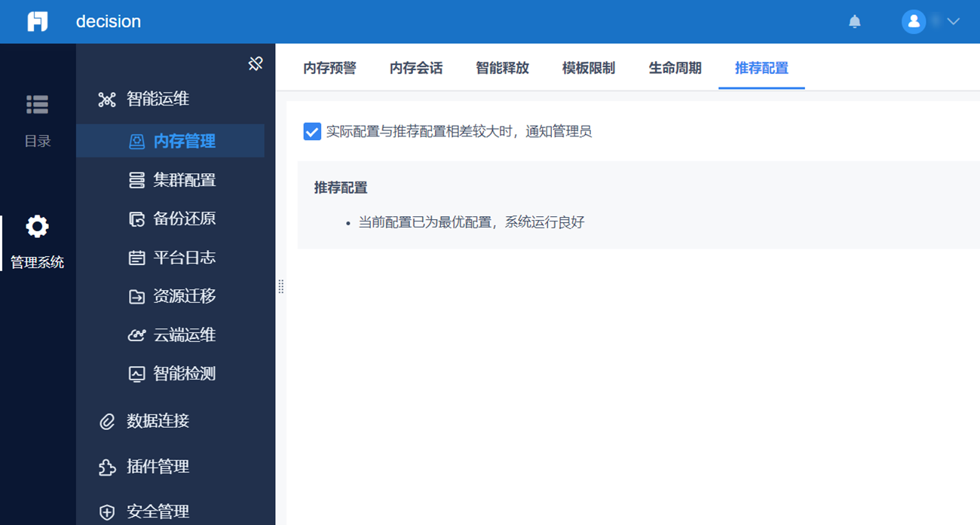The width and height of the screenshot is (980, 525).
Task: Click the 资源迁移 folder icon
Action: pyautogui.click(x=136, y=297)
